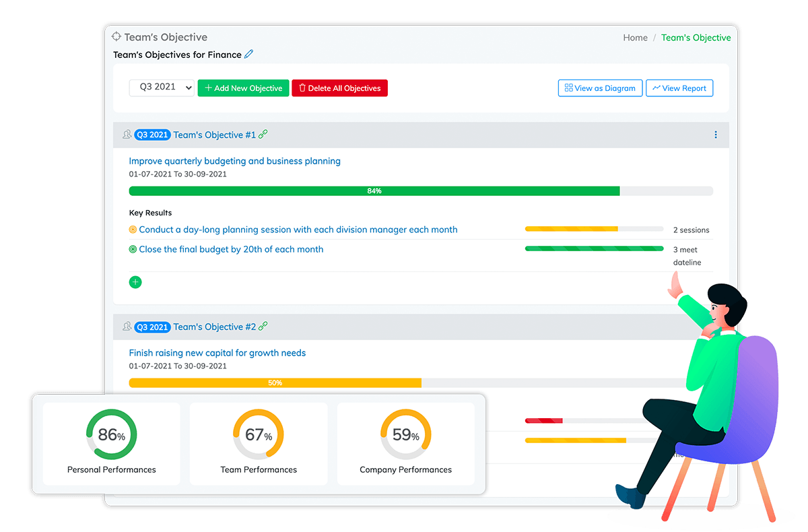Open the three-dot options on Objective #1

716,134
